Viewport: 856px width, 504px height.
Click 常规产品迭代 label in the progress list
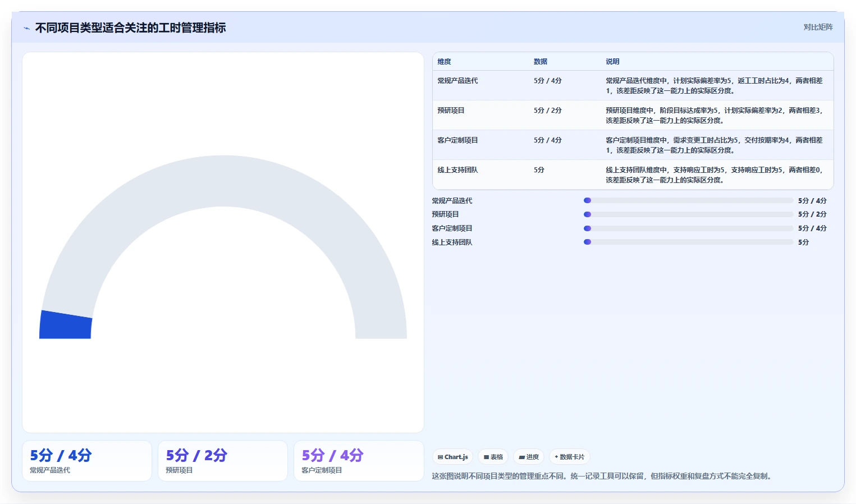[x=452, y=201]
